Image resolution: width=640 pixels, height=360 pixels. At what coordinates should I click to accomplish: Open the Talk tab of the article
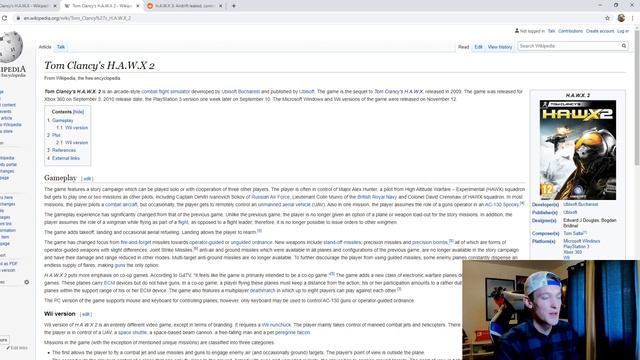click(x=61, y=47)
